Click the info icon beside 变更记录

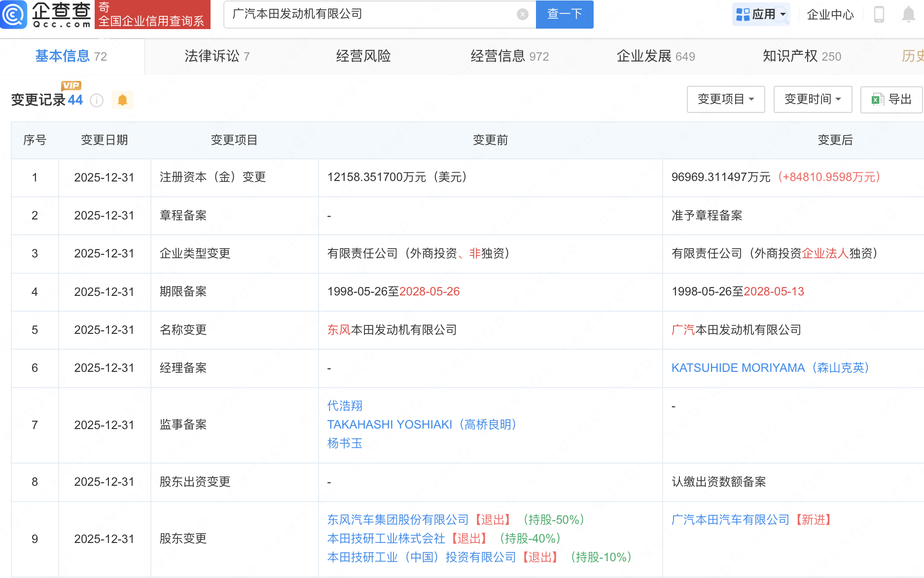[97, 101]
